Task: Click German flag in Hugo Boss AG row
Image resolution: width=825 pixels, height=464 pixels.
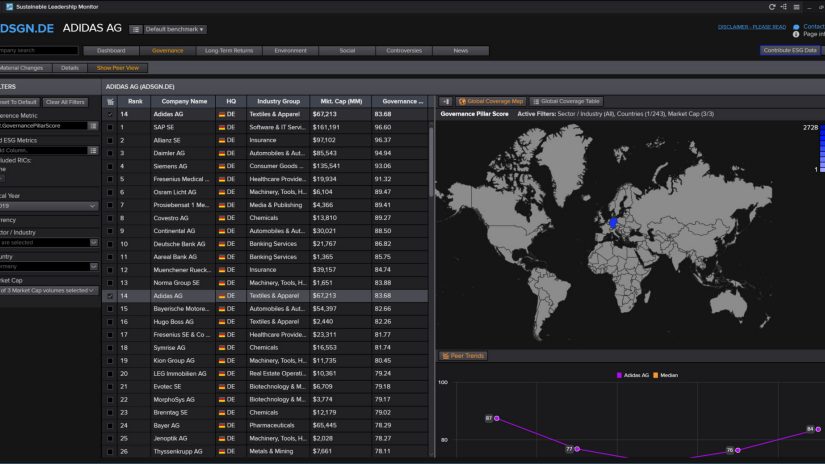Action: pos(222,322)
